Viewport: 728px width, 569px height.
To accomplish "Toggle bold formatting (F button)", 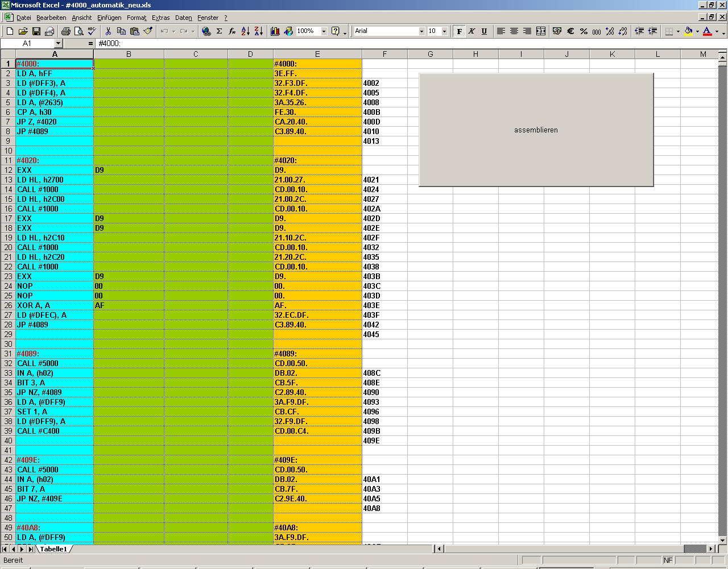I will coord(459,31).
